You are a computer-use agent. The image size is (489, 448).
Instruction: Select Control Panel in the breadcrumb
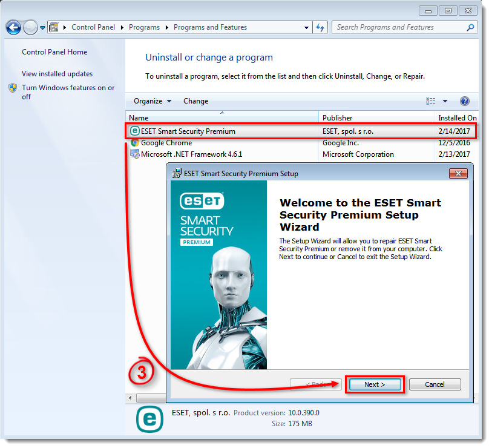[x=93, y=27]
